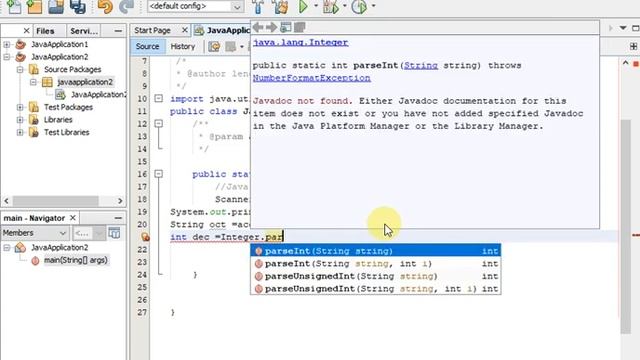This screenshot has height=360, width=640.
Task: Open the editor tab list dropdown arrow
Action: [x=623, y=28]
